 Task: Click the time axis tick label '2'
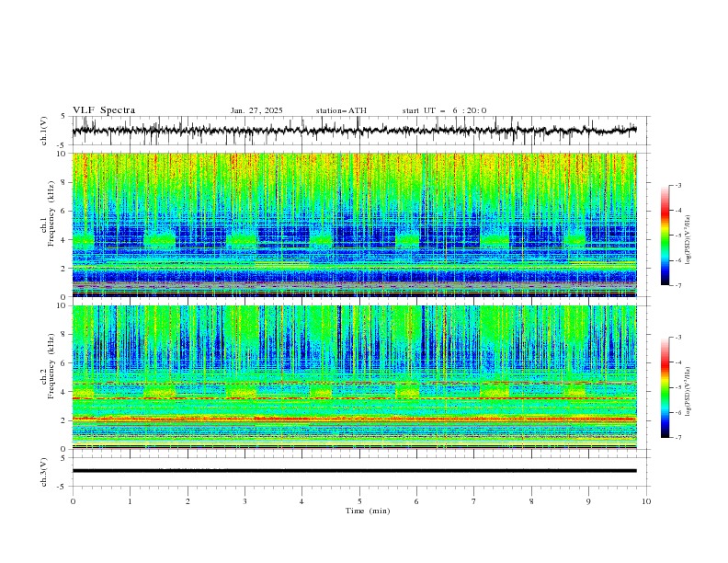(x=188, y=501)
